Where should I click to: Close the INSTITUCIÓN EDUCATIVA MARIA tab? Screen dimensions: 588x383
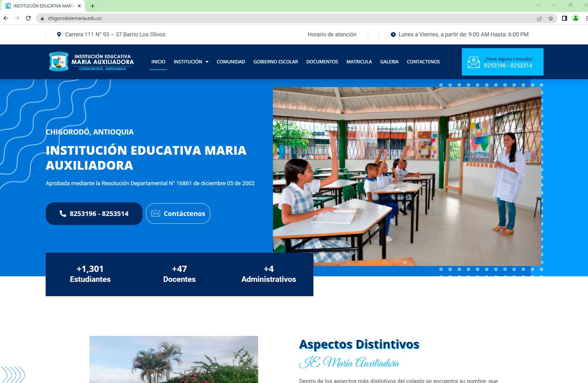coord(79,6)
